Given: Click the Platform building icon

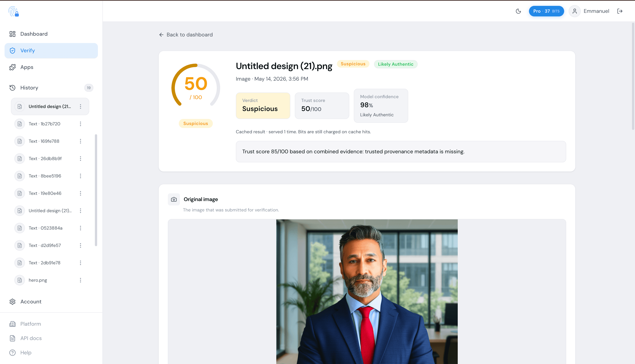Looking at the screenshot, I should [12, 324].
